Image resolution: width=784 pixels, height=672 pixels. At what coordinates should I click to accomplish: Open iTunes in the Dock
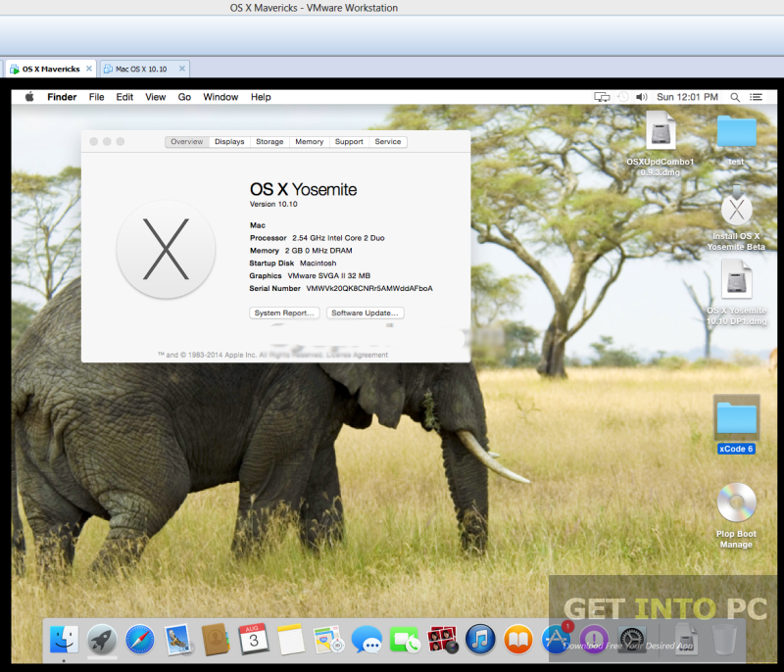pyautogui.click(x=480, y=640)
